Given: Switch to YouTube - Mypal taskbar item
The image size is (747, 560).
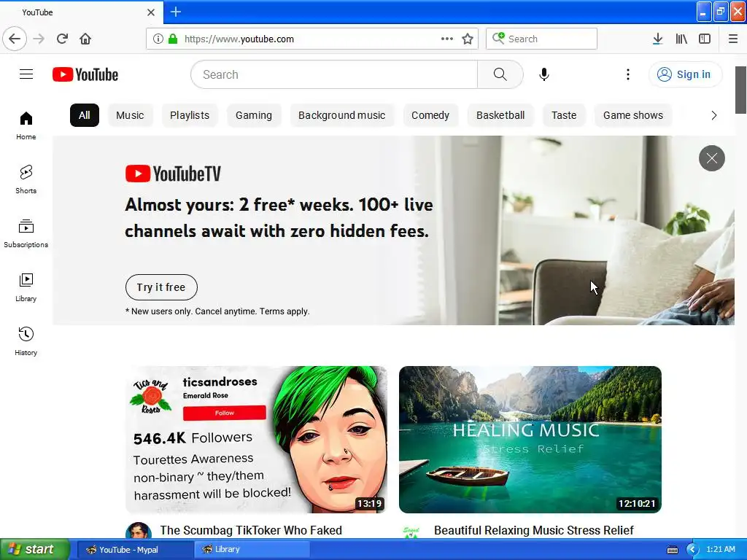Looking at the screenshot, I should point(133,550).
